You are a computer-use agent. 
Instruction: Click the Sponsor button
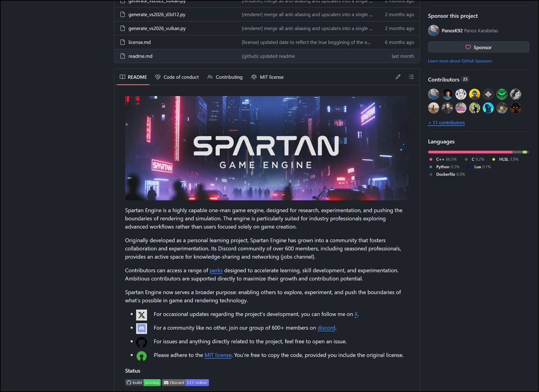[478, 47]
